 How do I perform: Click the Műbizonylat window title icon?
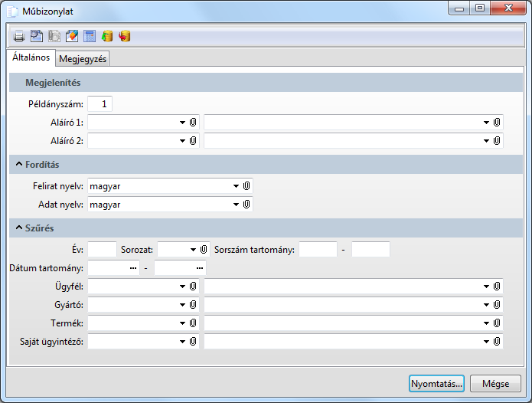coord(12,11)
